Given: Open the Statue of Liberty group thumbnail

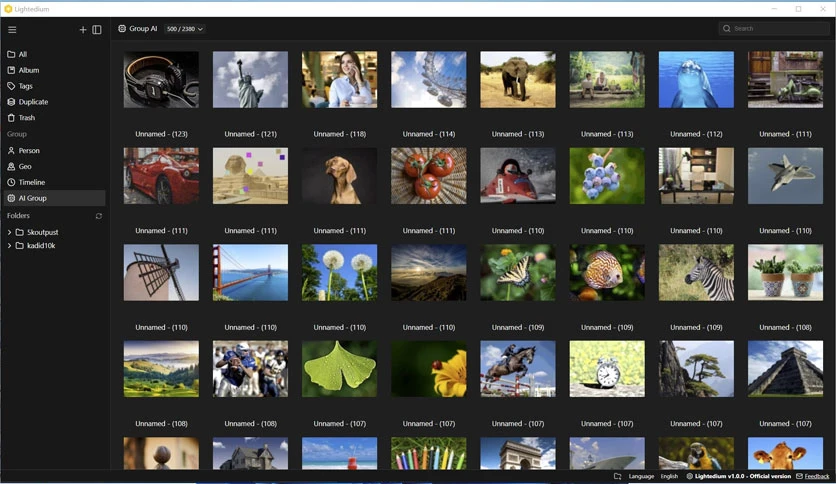Looking at the screenshot, I should [x=250, y=79].
